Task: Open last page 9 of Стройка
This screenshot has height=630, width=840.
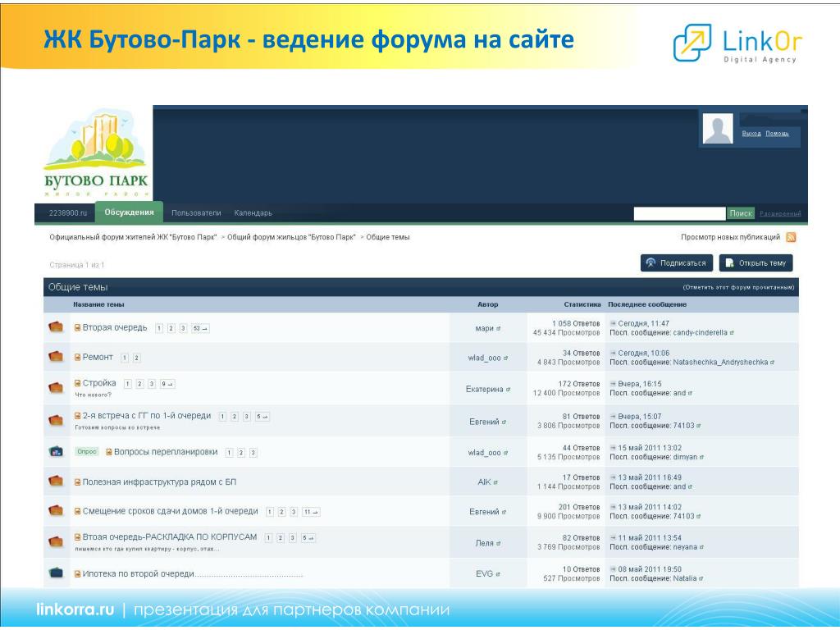Action: (167, 384)
